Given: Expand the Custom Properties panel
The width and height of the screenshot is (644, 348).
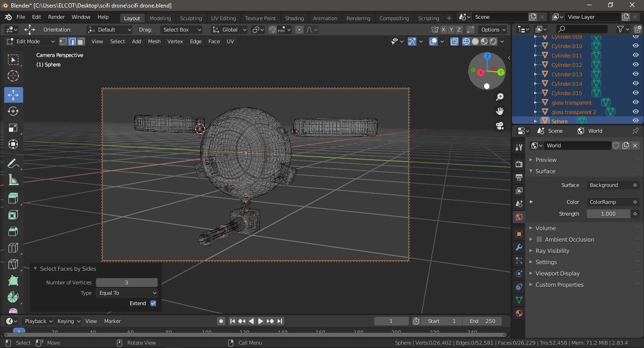Looking at the screenshot, I should pyautogui.click(x=559, y=284).
